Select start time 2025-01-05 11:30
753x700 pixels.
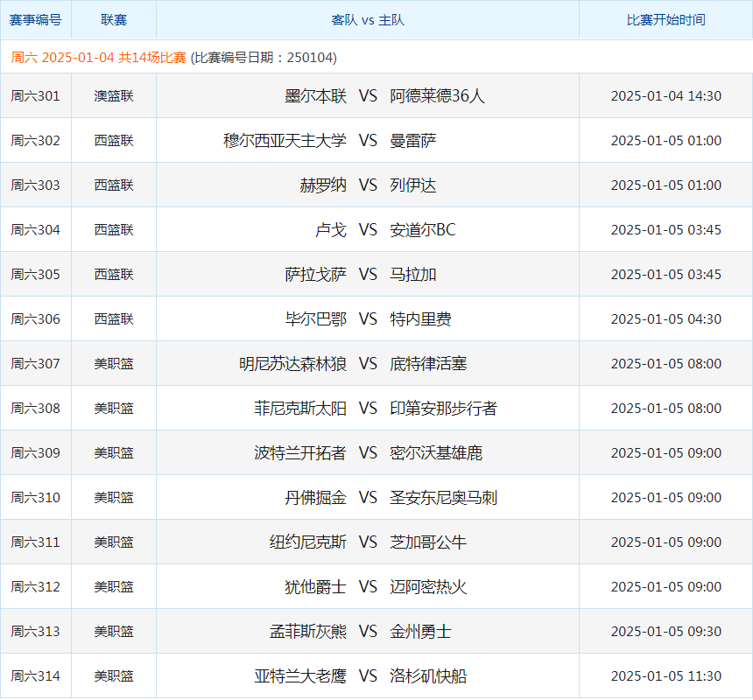pos(666,676)
